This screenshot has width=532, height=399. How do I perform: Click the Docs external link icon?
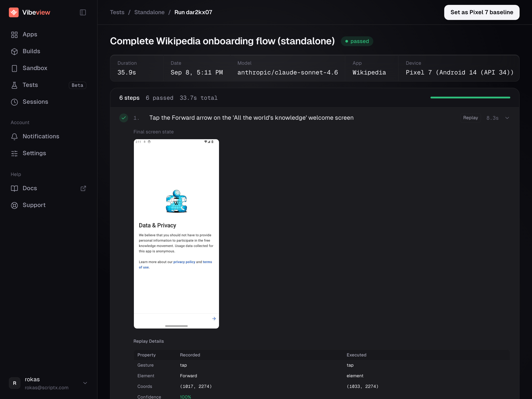click(83, 188)
